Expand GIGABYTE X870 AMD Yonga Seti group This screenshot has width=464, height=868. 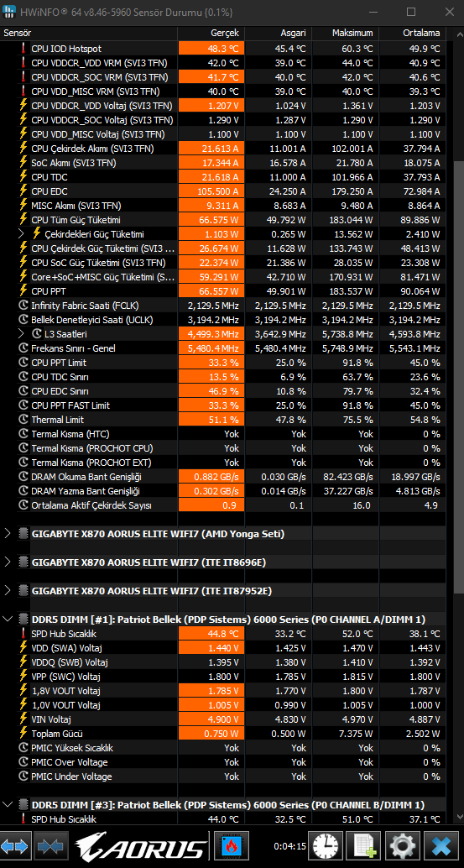click(8, 534)
